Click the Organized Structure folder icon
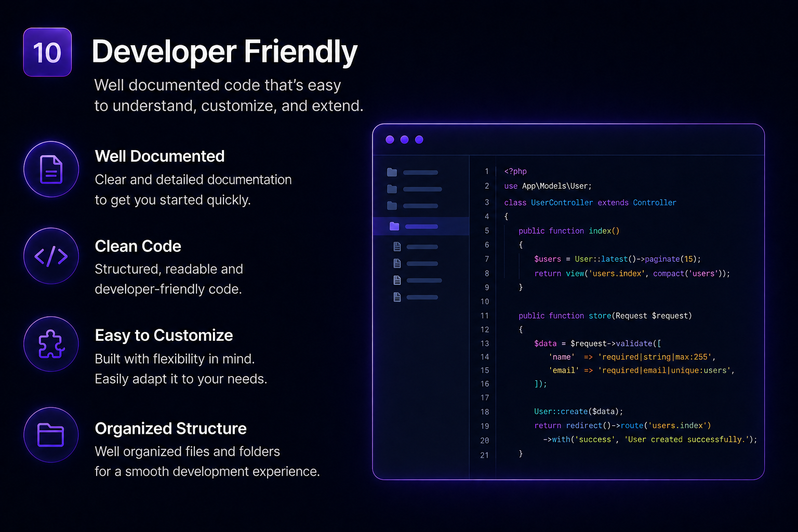Image resolution: width=798 pixels, height=532 pixels. [x=51, y=435]
